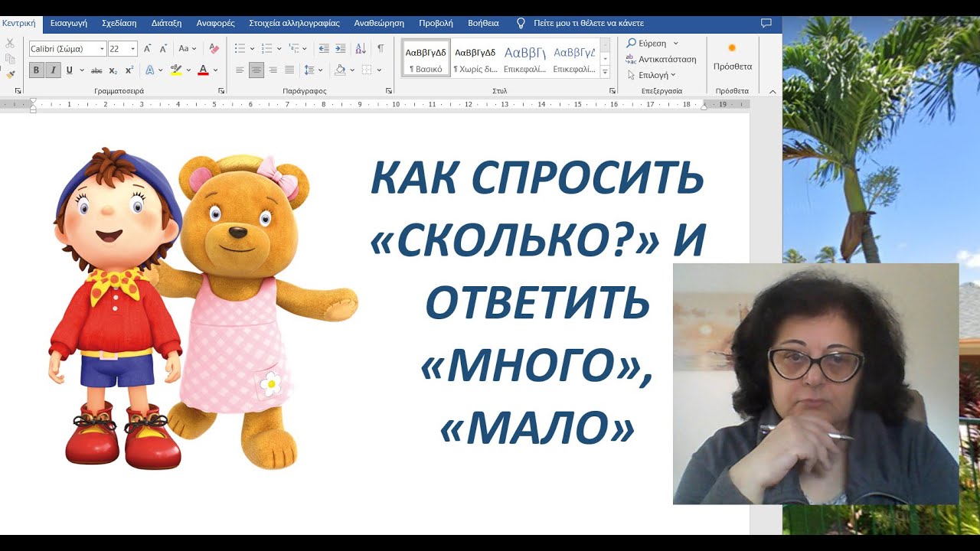Open the Επιλογή selection dropdown
980x551 pixels.
click(x=652, y=75)
